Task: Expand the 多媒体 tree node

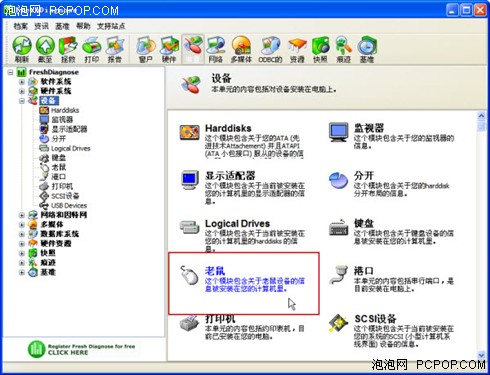Action: (x=22, y=225)
